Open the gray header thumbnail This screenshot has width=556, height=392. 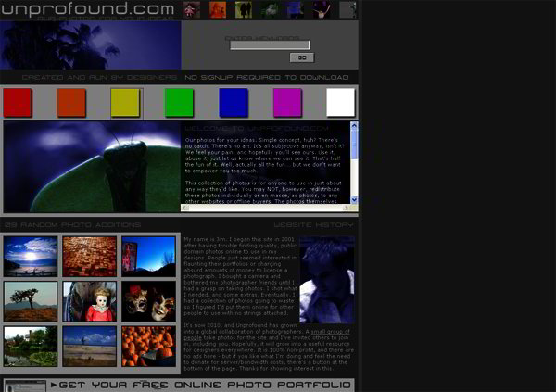tap(347, 10)
